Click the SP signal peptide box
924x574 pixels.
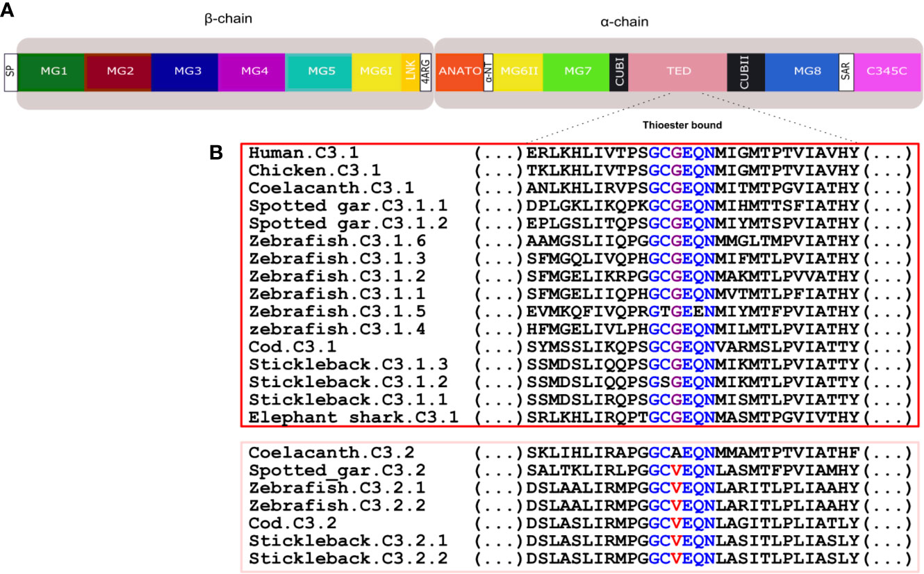tap(10, 72)
